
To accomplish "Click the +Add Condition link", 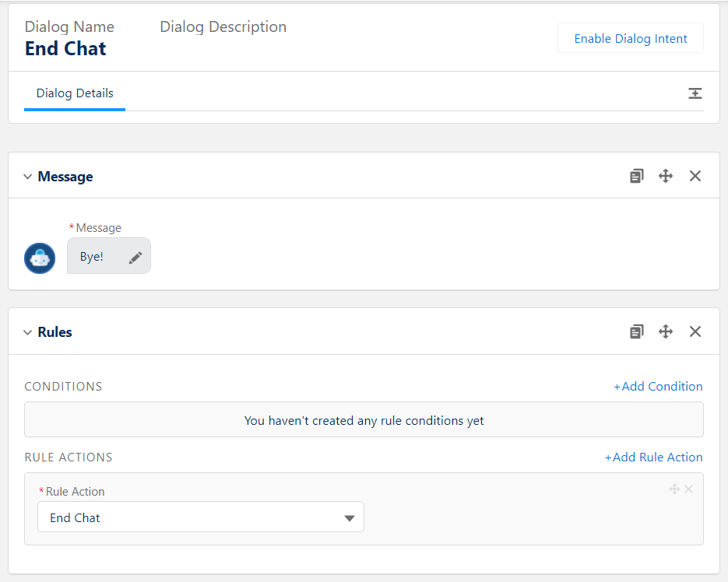I will 658,387.
